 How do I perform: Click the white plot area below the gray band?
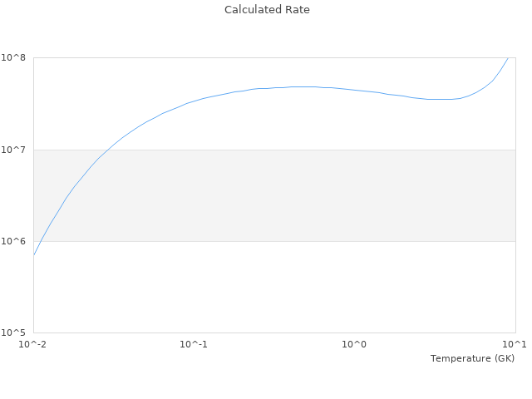click(274, 287)
